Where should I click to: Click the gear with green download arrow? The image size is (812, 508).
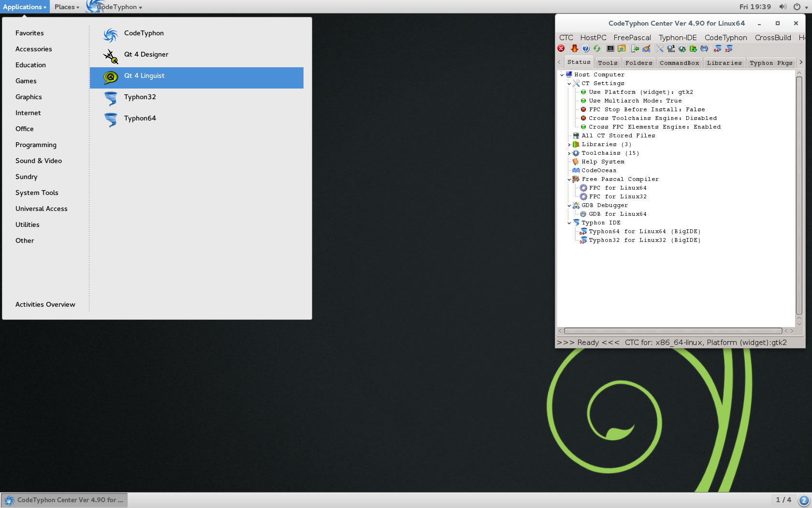682,48
